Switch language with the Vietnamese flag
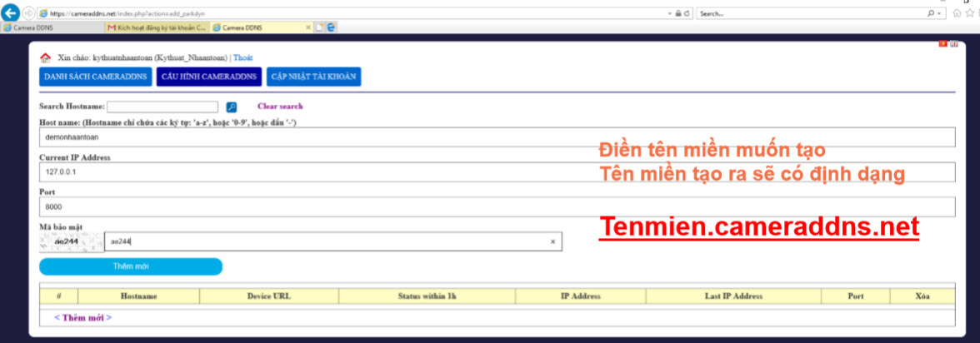The width and height of the screenshot is (980, 343). tap(942, 42)
